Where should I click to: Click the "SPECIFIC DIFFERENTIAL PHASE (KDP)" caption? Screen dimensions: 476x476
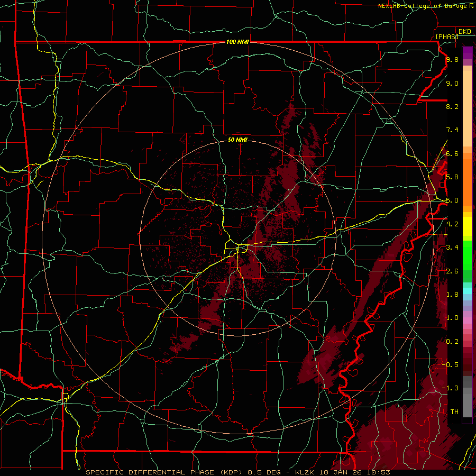(x=165, y=472)
